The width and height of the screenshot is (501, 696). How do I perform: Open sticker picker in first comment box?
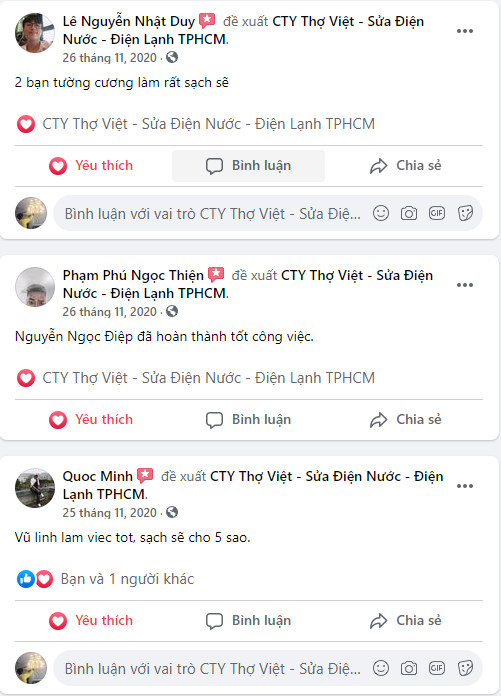(x=465, y=214)
